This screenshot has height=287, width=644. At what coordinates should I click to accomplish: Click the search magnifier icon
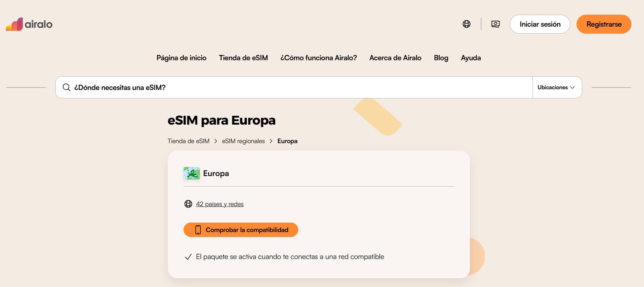pyautogui.click(x=66, y=87)
